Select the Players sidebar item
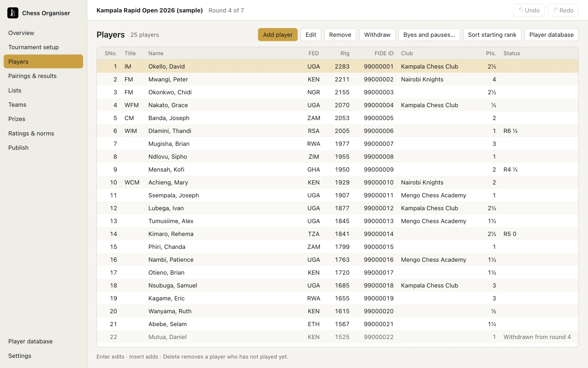 pos(43,62)
